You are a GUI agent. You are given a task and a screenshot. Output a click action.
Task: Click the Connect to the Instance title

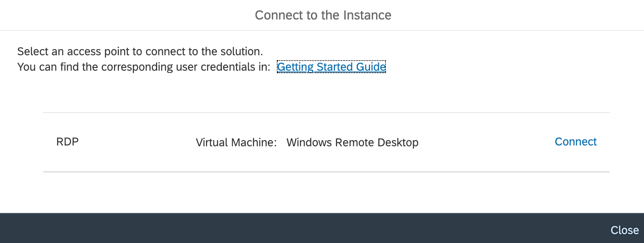(x=323, y=15)
